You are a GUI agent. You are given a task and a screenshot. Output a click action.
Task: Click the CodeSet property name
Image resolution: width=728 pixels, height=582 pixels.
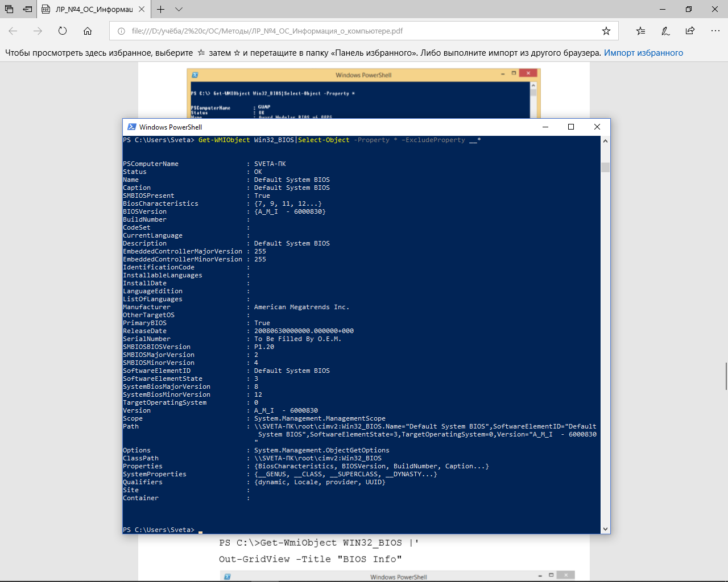(x=136, y=227)
